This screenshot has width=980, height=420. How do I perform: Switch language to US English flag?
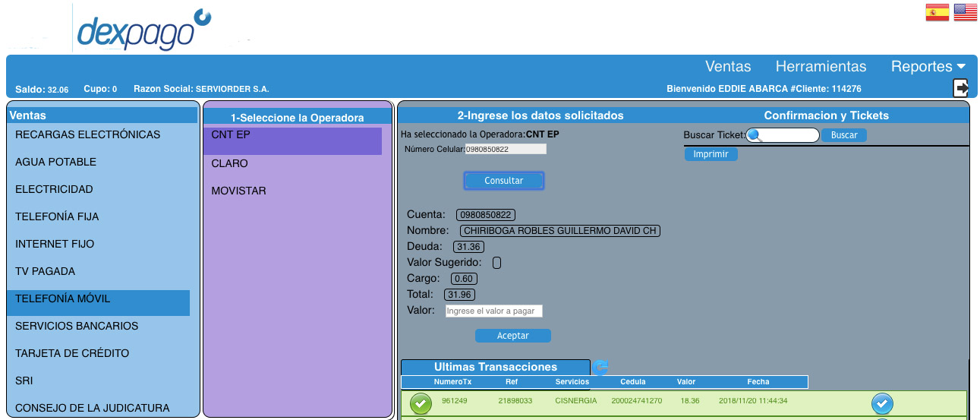(965, 12)
